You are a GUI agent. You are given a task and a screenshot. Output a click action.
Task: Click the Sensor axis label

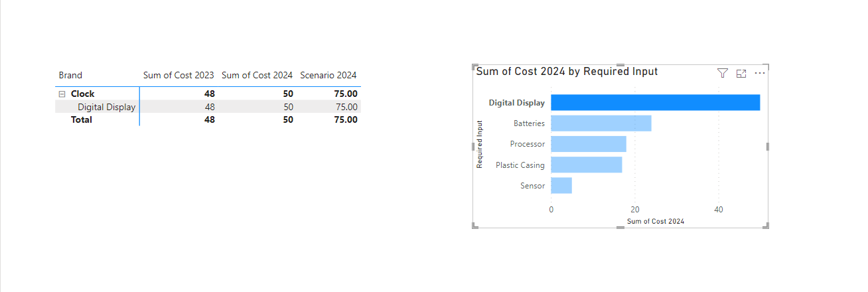coord(532,186)
